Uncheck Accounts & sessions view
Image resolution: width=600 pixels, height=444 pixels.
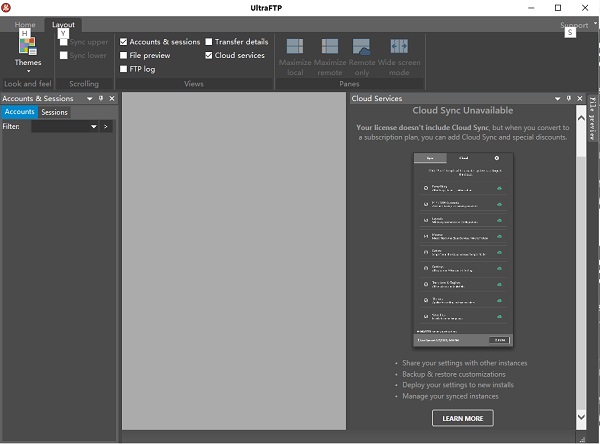click(123, 42)
